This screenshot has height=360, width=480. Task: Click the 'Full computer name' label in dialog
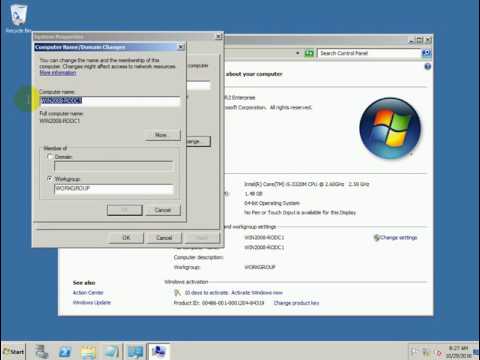(x=61, y=113)
